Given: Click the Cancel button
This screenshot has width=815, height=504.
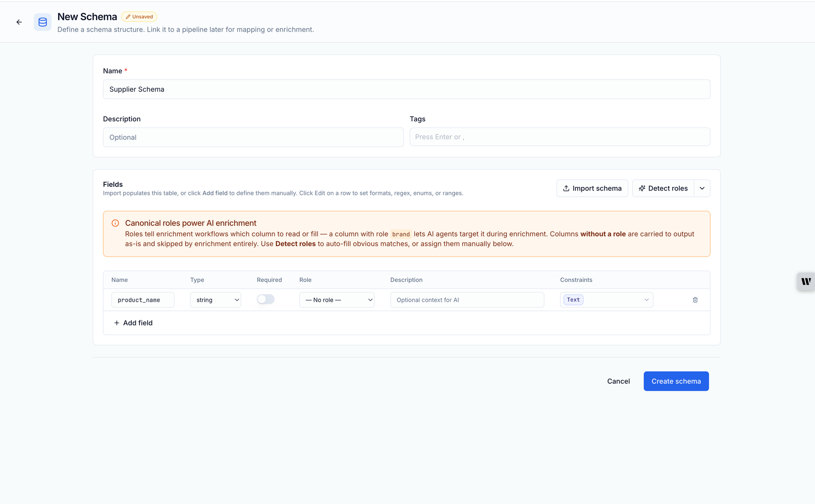Looking at the screenshot, I should (618, 381).
